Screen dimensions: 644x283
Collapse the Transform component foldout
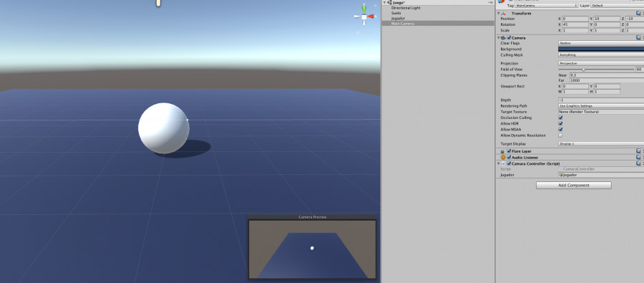498,14
